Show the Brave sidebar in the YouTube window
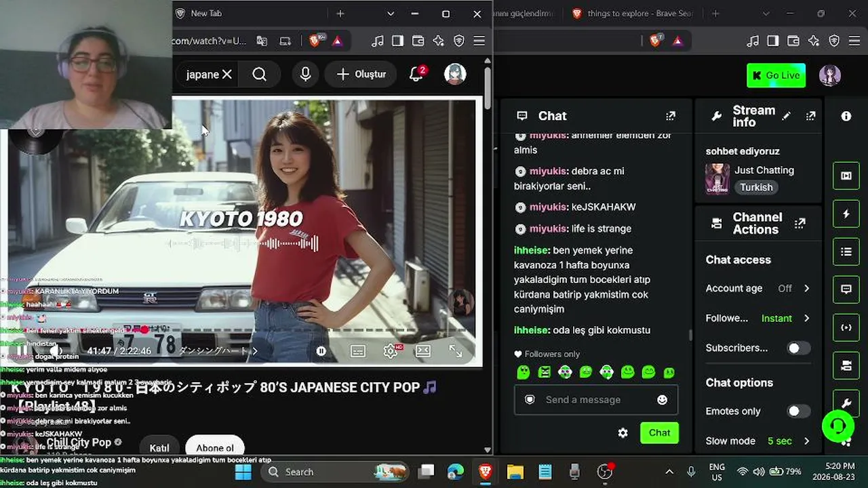868x488 pixels. (398, 41)
